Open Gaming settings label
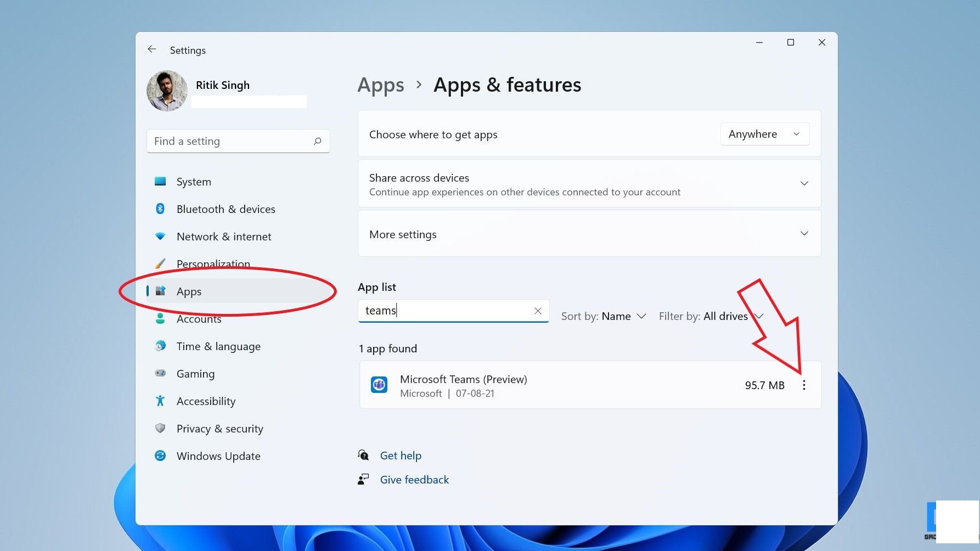 195,374
